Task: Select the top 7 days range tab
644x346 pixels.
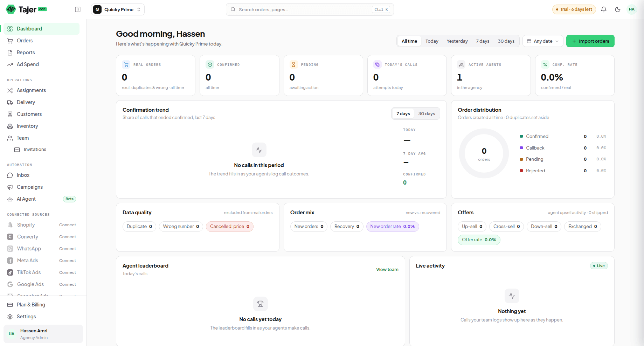Action: [483, 41]
